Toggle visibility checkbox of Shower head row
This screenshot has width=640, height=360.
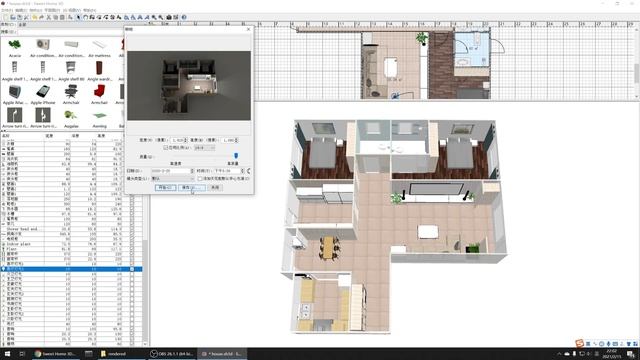click(x=132, y=229)
